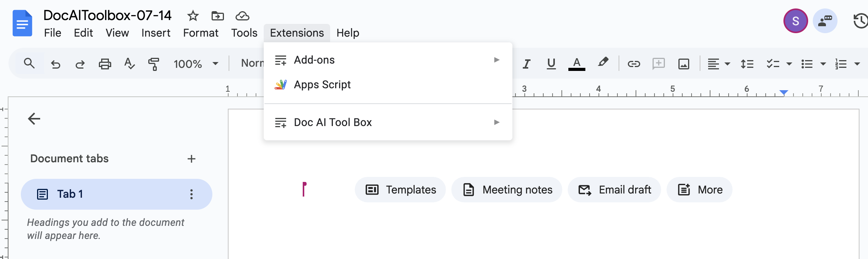The image size is (868, 259).
Task: Toggle italic formatting
Action: pyautogui.click(x=526, y=64)
